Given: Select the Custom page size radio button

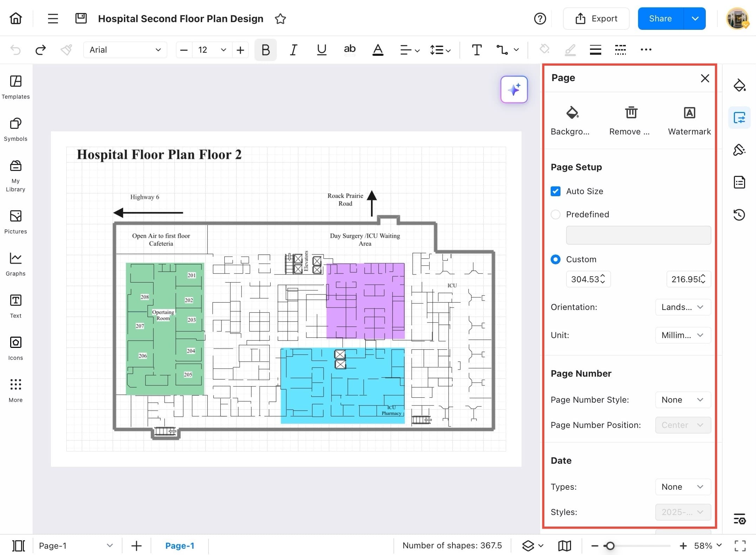Looking at the screenshot, I should 556,259.
